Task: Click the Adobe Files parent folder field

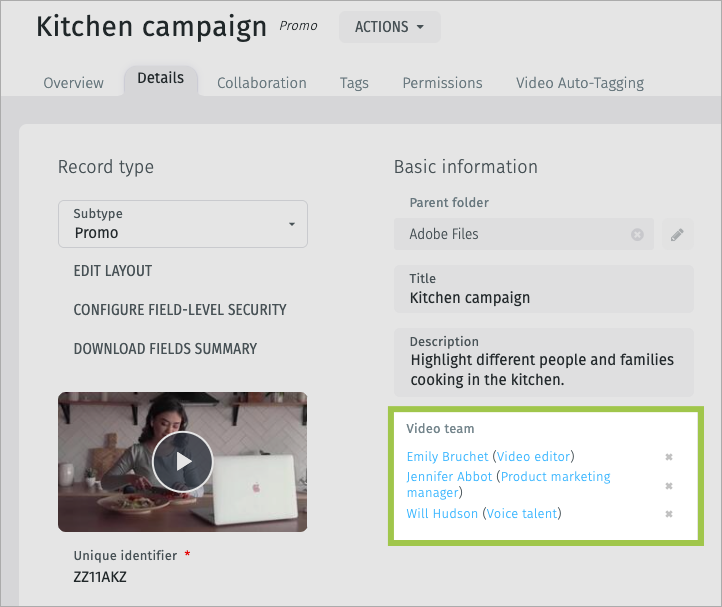Action: (x=524, y=234)
